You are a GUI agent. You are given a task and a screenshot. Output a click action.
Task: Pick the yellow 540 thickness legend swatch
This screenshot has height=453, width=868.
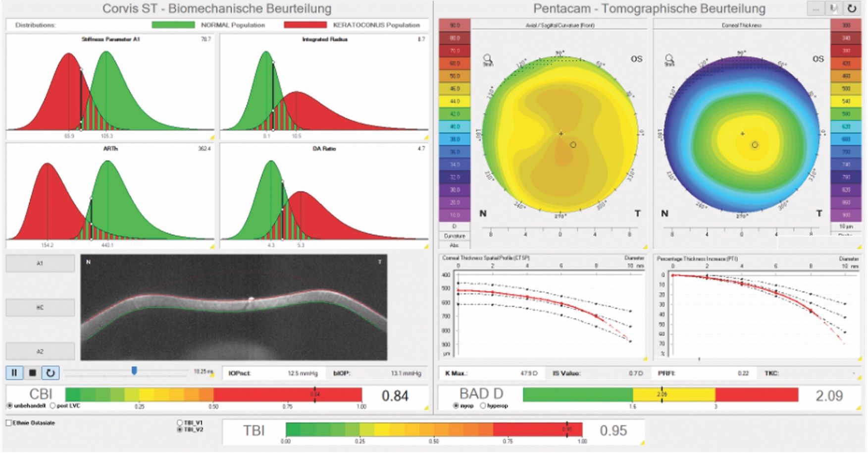coord(846,101)
